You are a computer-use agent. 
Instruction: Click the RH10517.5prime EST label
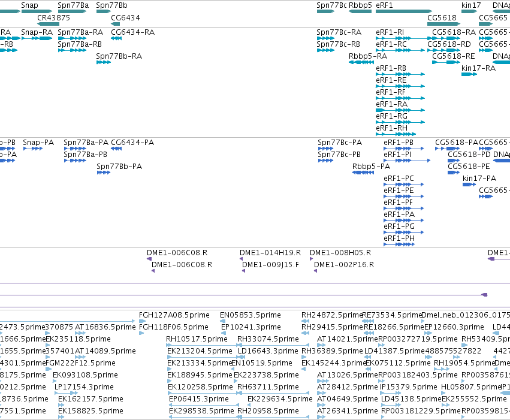197,339
